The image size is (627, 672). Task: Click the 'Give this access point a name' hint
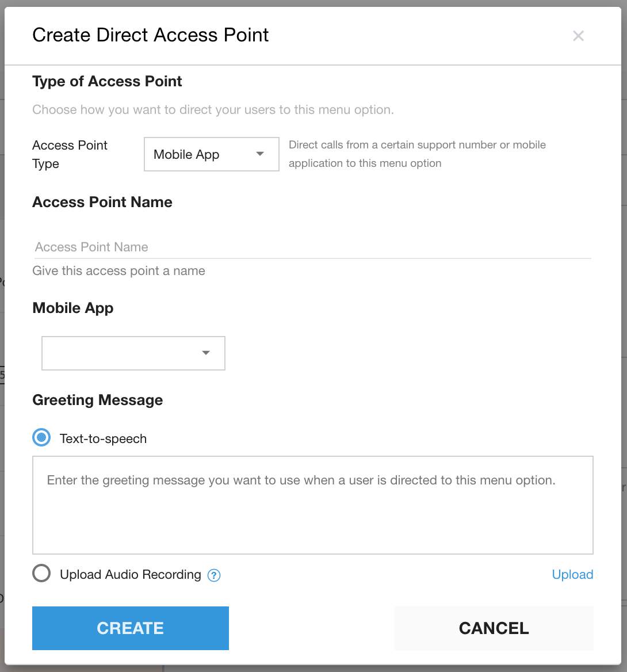point(118,271)
